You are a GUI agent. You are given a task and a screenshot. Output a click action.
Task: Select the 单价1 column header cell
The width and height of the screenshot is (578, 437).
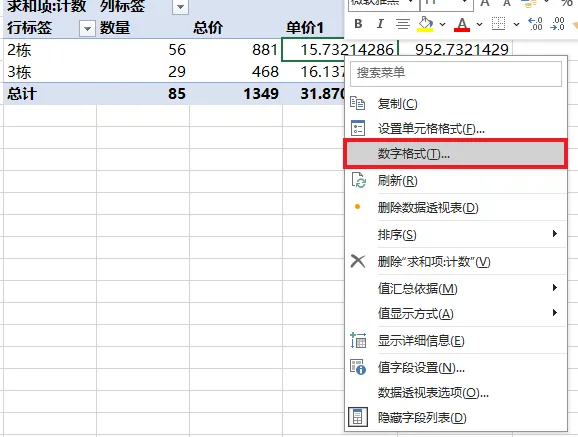click(313, 28)
